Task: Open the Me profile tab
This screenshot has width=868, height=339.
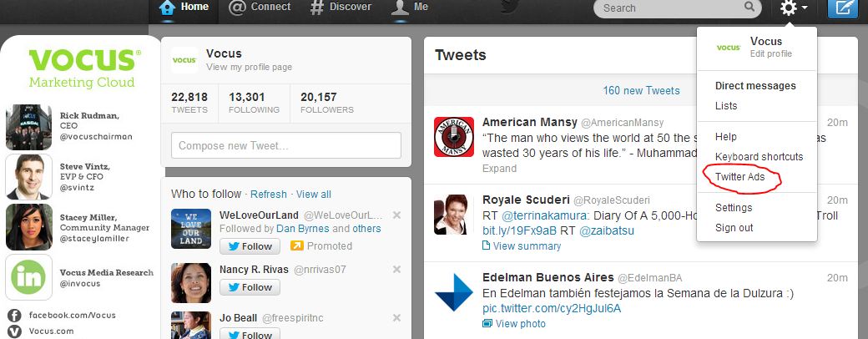Action: (411, 8)
